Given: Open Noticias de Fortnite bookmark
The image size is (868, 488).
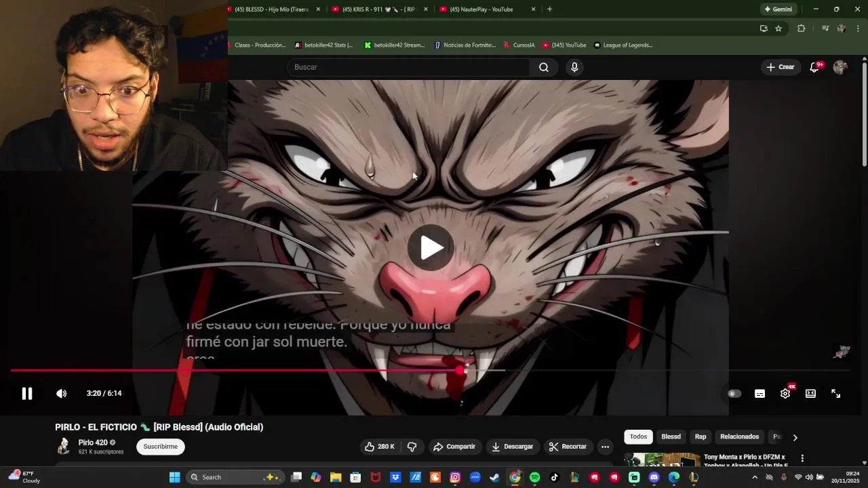Looking at the screenshot, I should coord(465,45).
